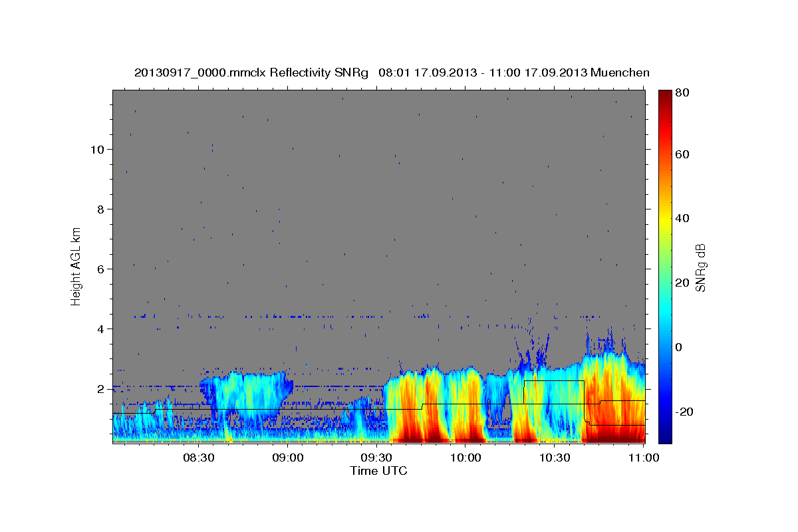Select the 08:30 time axis label
The height and width of the screenshot is (532, 798).
(199, 458)
